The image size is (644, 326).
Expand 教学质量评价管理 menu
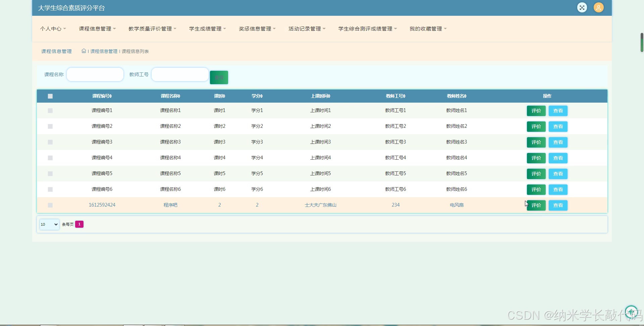(x=152, y=29)
